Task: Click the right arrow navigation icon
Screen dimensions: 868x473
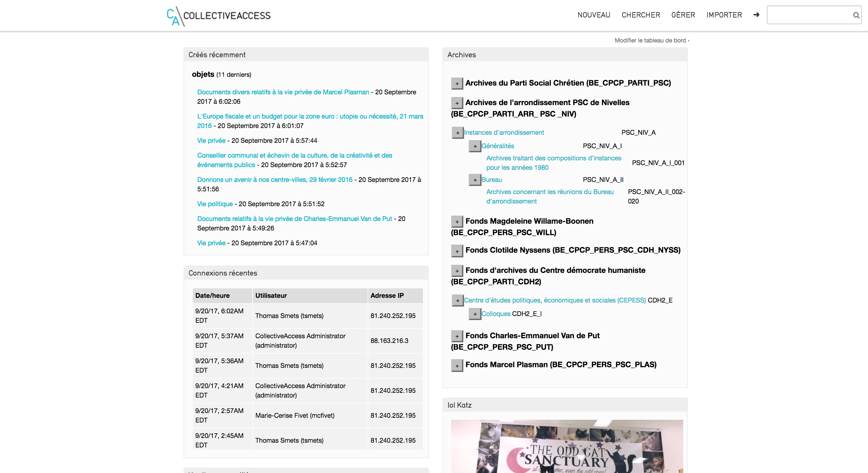Action: [756, 15]
